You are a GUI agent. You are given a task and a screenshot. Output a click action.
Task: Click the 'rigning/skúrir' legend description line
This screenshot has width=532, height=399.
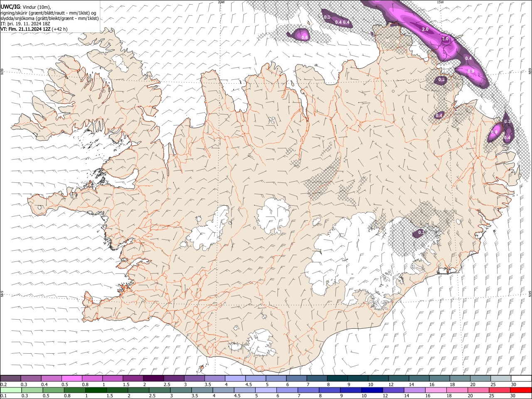tap(49, 13)
